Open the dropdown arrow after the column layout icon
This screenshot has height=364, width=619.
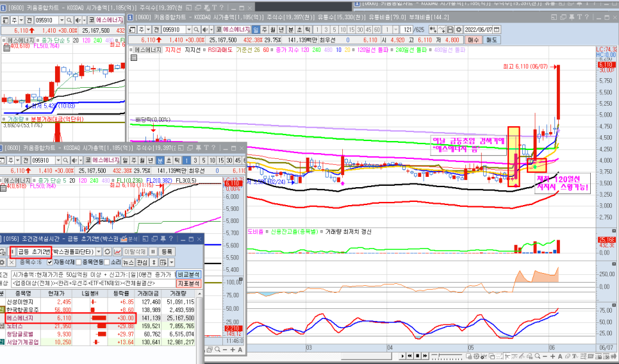(x=171, y=263)
